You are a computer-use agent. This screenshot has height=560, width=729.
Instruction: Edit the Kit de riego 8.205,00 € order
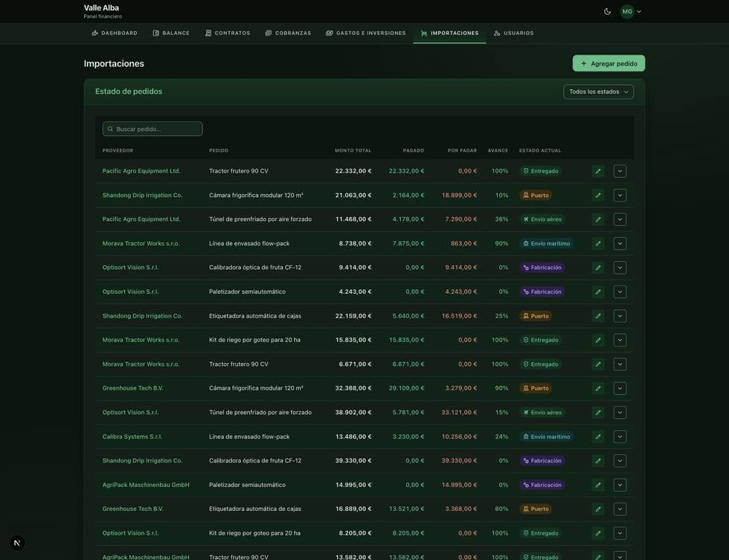pos(598,533)
